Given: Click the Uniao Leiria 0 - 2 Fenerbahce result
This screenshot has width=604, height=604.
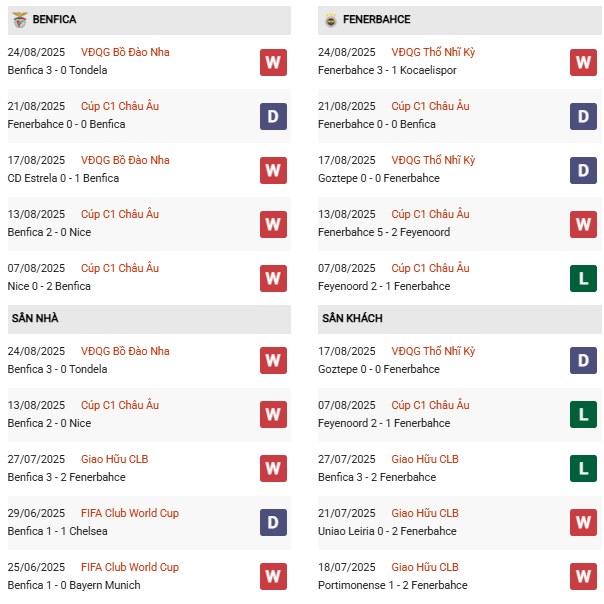Looking at the screenshot, I should click(x=387, y=531).
